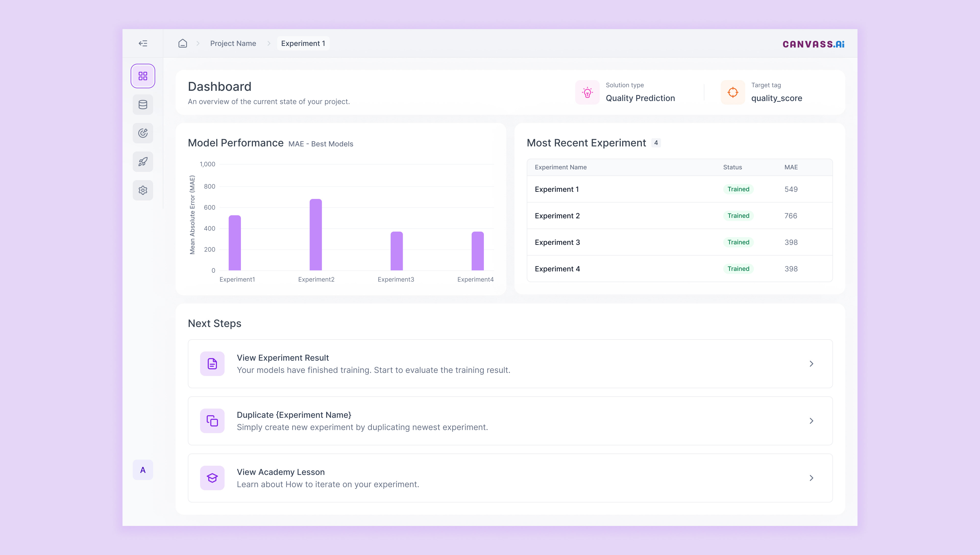Click the user avatar 'A' in sidebar

143,470
